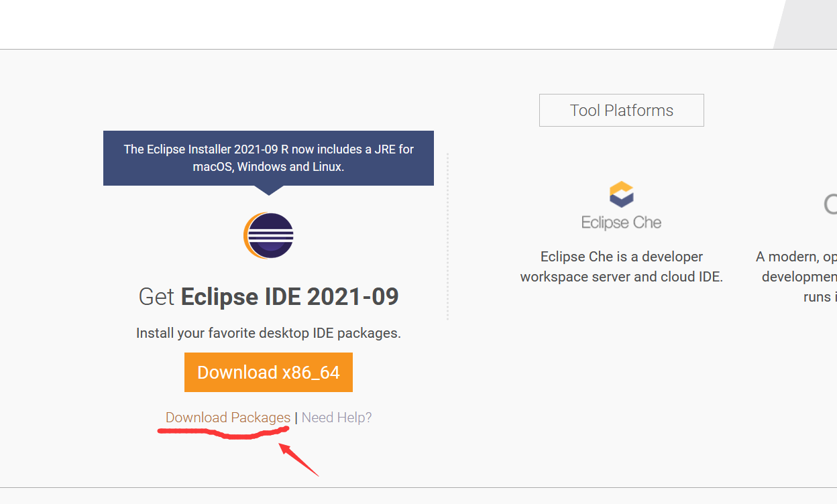Open the Download Packages link
The height and width of the screenshot is (504, 837).
coord(227,417)
